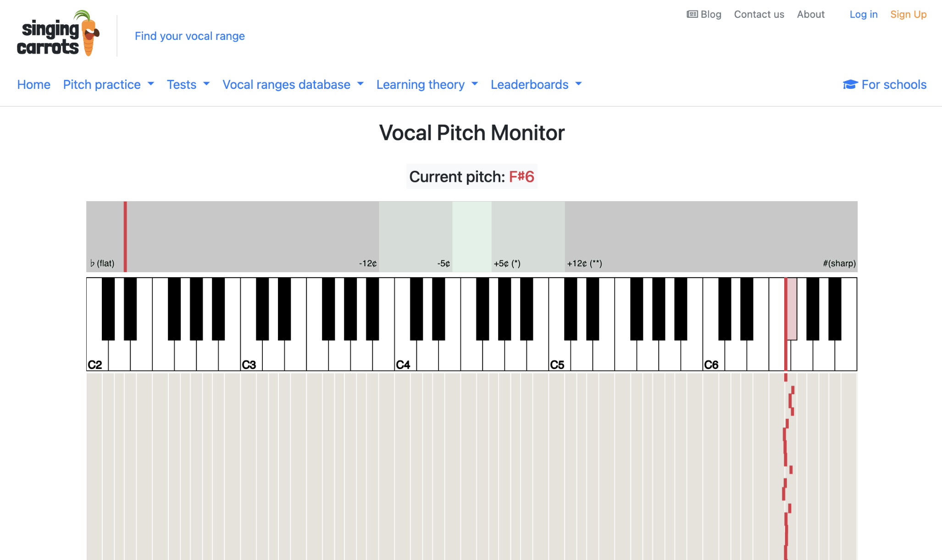Click the Sign Up link
Image resolution: width=942 pixels, height=560 pixels.
pos(908,14)
